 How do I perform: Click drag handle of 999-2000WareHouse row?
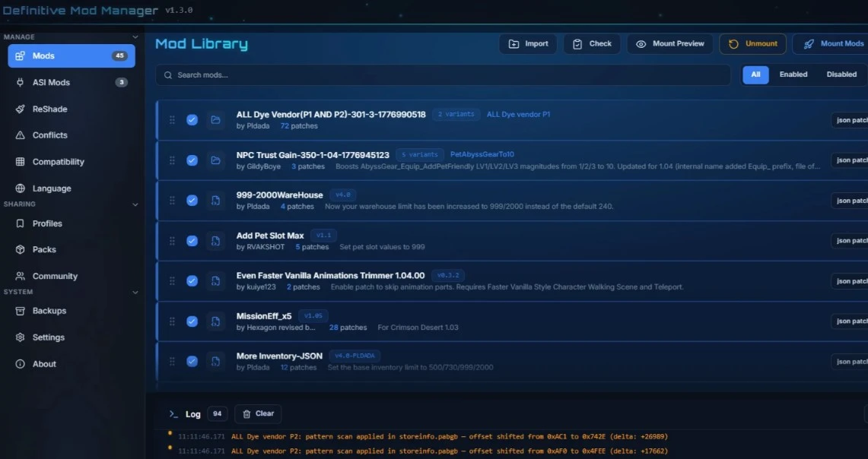(172, 200)
